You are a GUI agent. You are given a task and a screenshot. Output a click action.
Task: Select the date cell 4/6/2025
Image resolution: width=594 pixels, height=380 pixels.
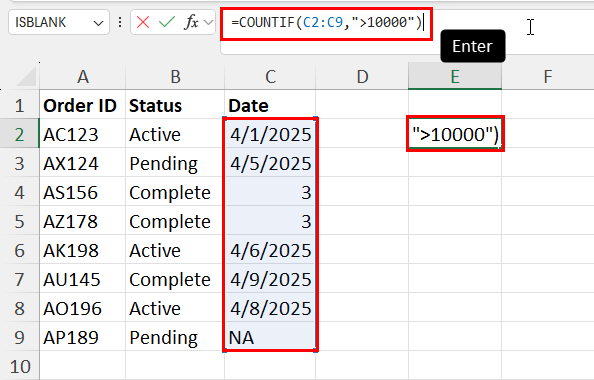tap(270, 250)
